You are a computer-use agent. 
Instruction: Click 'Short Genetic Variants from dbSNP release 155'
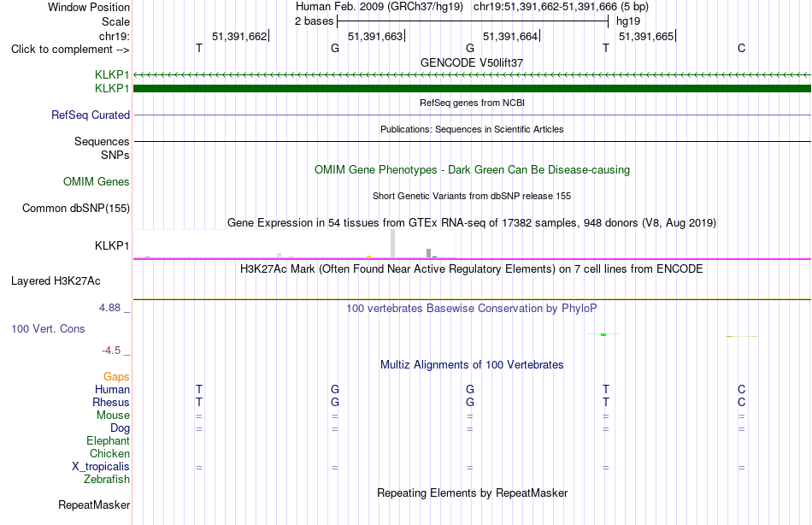pos(472,196)
